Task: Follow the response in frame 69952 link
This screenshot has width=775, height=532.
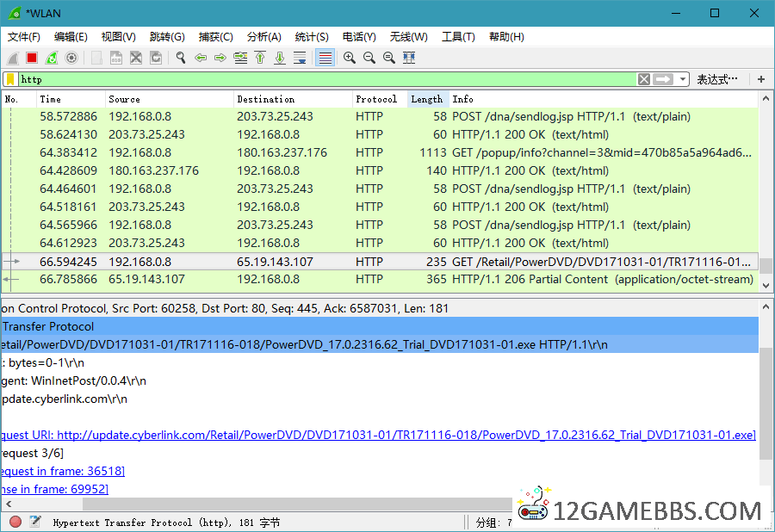Action: pos(54,490)
